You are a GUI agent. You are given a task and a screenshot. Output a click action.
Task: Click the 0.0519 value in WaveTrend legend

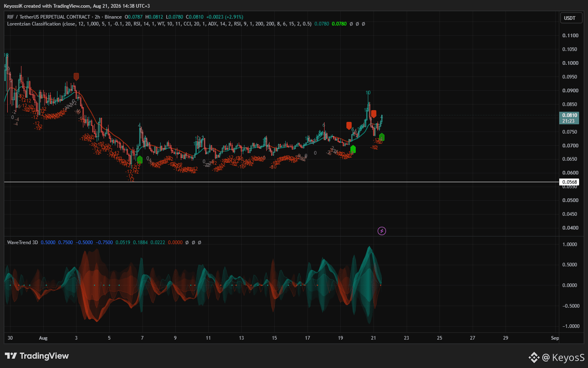click(123, 242)
